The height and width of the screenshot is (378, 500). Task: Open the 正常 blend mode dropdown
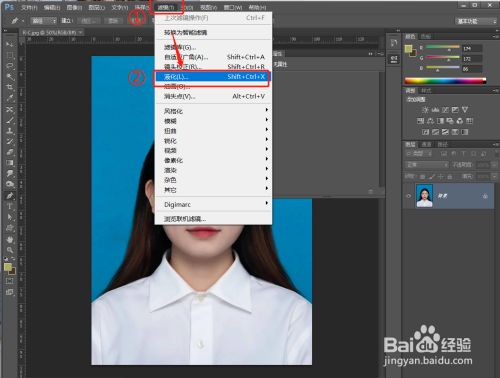coord(427,165)
